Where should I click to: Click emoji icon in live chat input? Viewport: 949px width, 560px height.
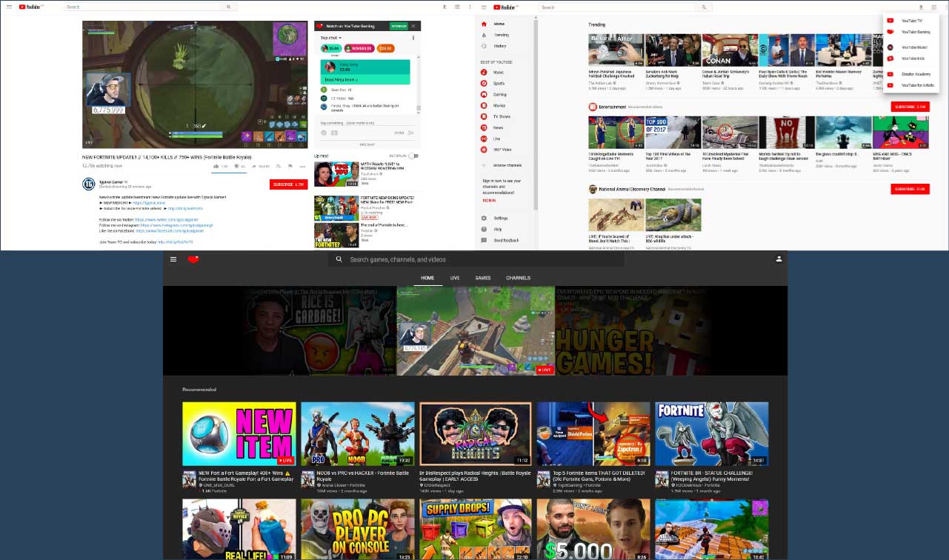pyautogui.click(x=324, y=133)
